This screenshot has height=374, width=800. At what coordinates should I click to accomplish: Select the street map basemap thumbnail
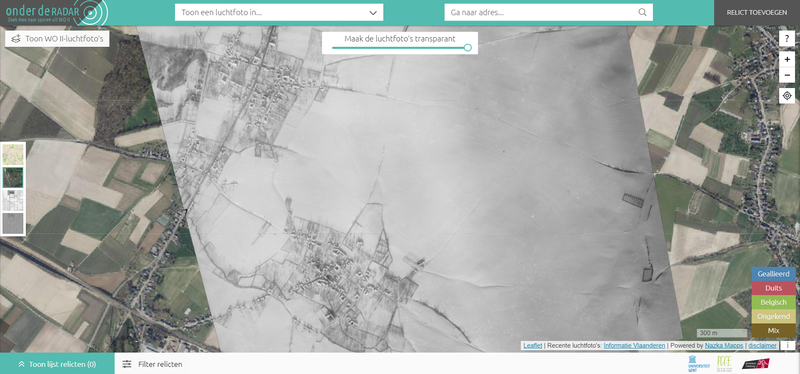(13, 154)
